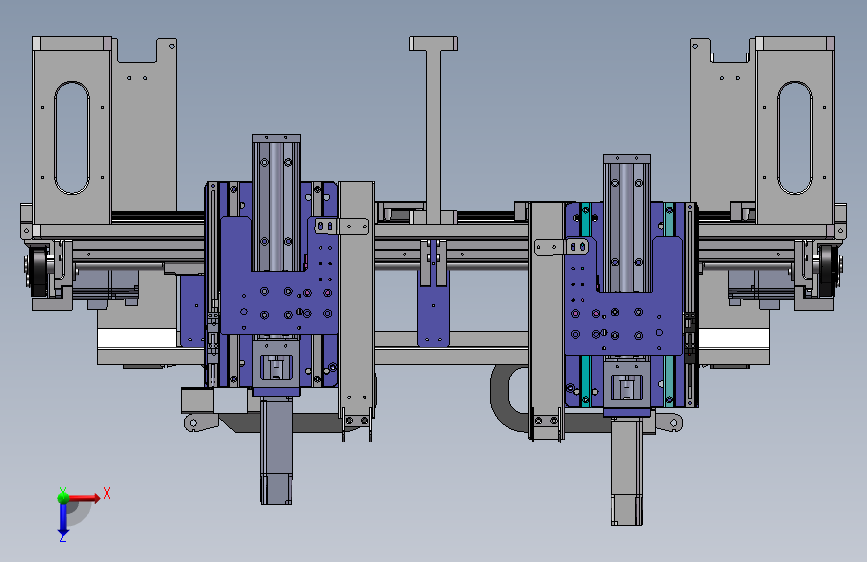Image resolution: width=867 pixels, height=562 pixels.
Task: Pick the left vertical linear actuator rail
Action: point(276,202)
